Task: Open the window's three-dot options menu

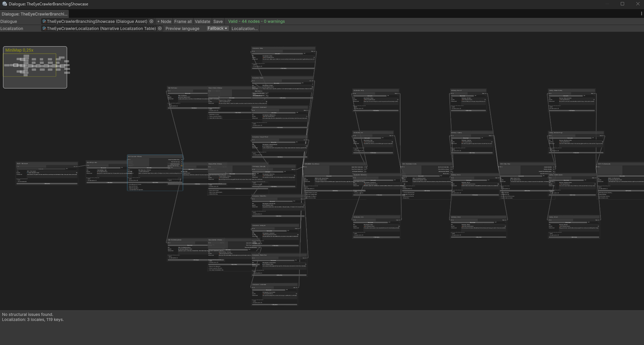Action: click(x=641, y=14)
